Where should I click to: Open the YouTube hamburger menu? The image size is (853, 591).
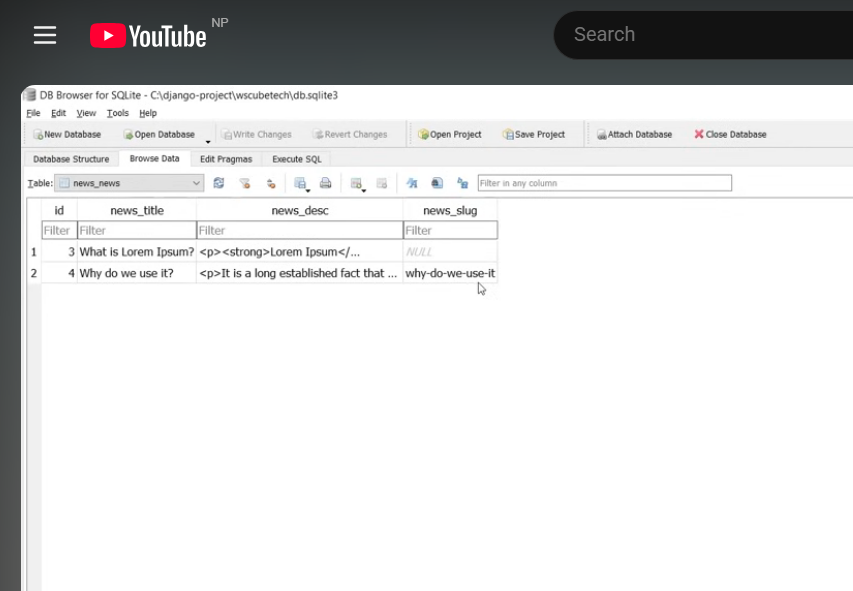click(x=45, y=35)
